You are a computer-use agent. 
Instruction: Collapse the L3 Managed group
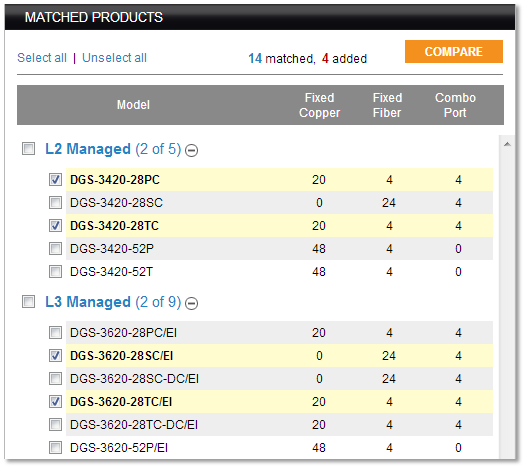192,303
